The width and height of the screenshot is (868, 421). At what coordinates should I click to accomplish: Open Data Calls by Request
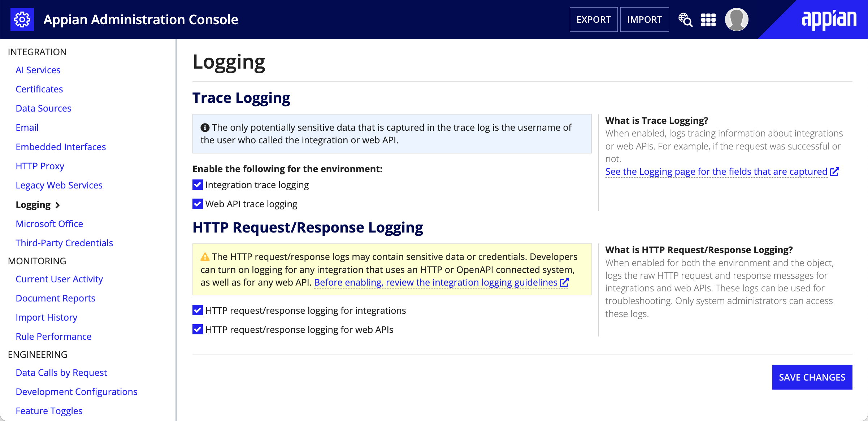tap(61, 373)
